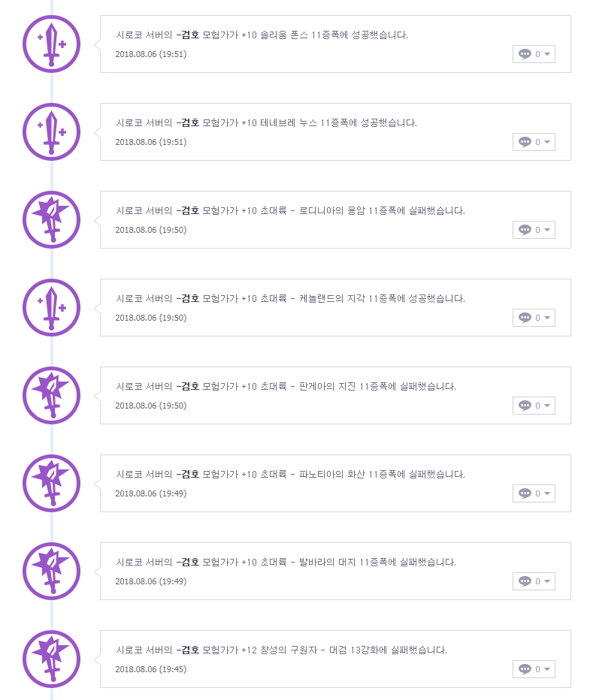Expand comments on the 테네브레 누스 entry
The height and width of the screenshot is (700, 593).
click(x=534, y=142)
